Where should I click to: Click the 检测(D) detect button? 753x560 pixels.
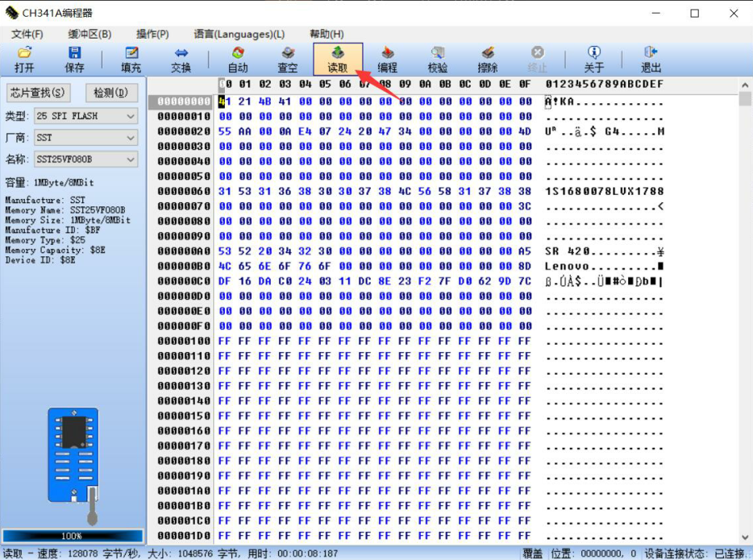111,93
